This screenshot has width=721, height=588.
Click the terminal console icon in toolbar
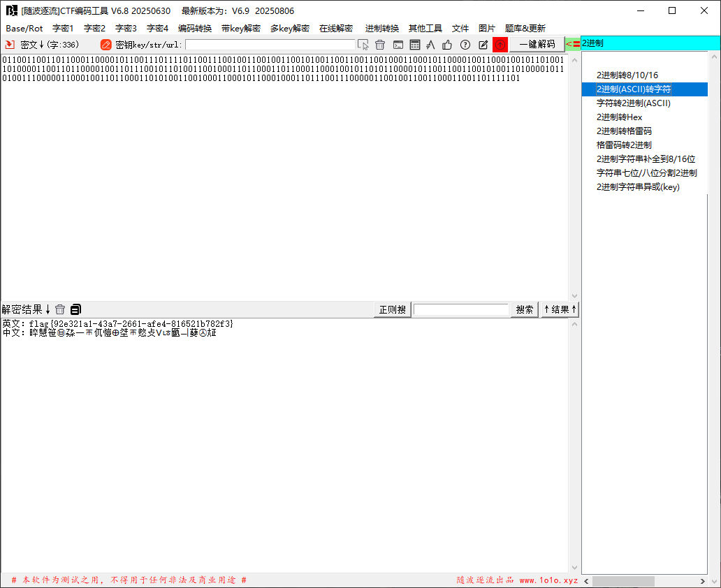pyautogui.click(x=398, y=45)
